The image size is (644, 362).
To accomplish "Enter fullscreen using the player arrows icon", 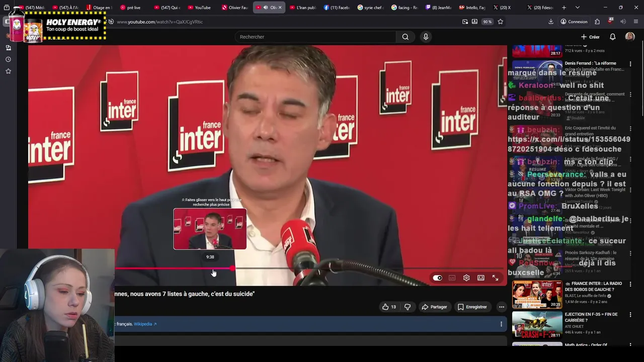I will tap(495, 278).
